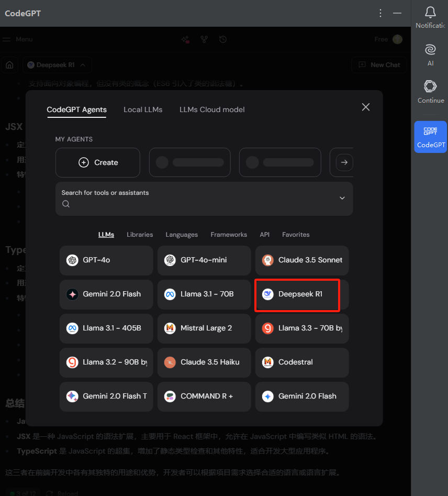Click the Create agent button
448x496 pixels.
[98, 162]
